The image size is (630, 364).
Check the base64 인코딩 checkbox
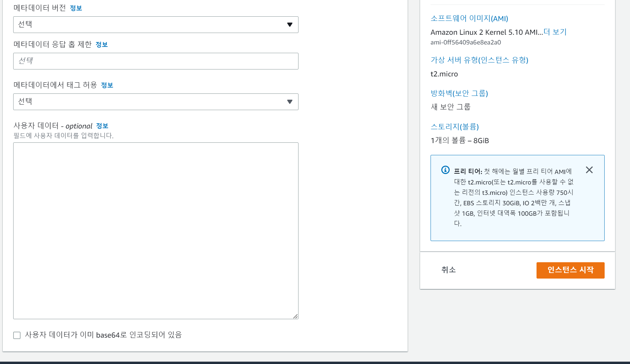(17, 335)
